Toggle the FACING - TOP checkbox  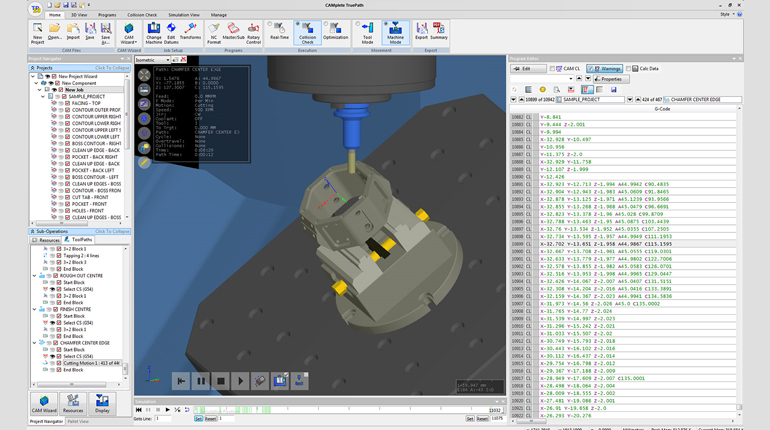click(x=67, y=104)
